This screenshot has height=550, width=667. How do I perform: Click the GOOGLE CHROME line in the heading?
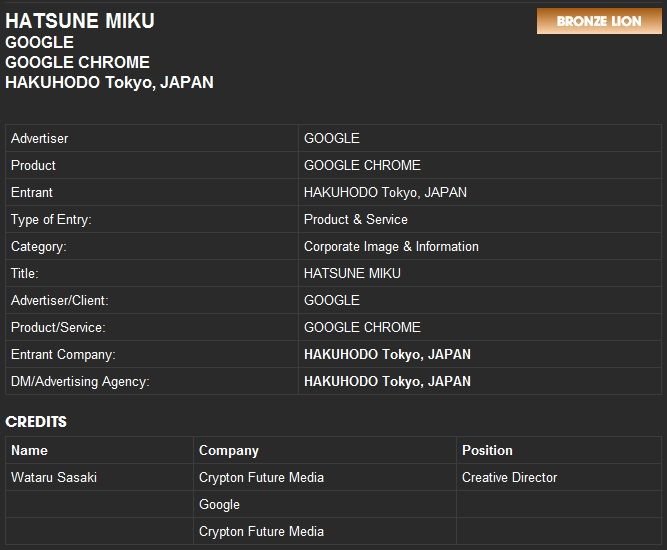click(x=77, y=62)
